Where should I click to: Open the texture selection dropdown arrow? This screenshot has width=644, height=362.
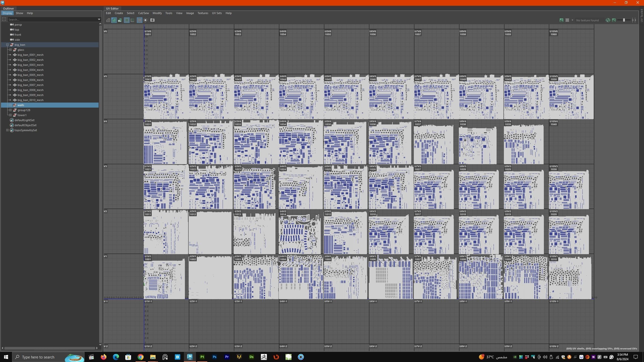pos(572,20)
